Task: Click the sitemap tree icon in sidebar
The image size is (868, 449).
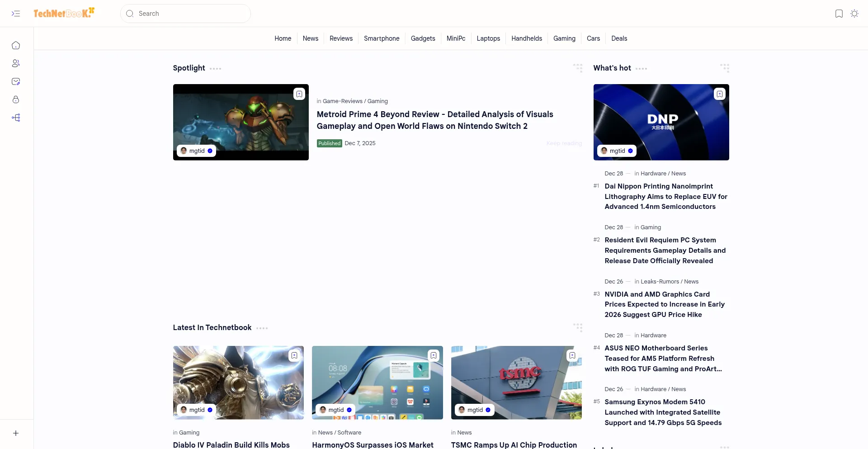Action: [16, 118]
